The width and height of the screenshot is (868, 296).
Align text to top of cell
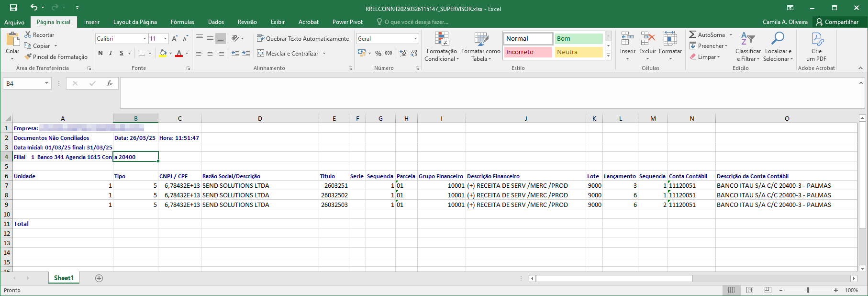pyautogui.click(x=200, y=38)
